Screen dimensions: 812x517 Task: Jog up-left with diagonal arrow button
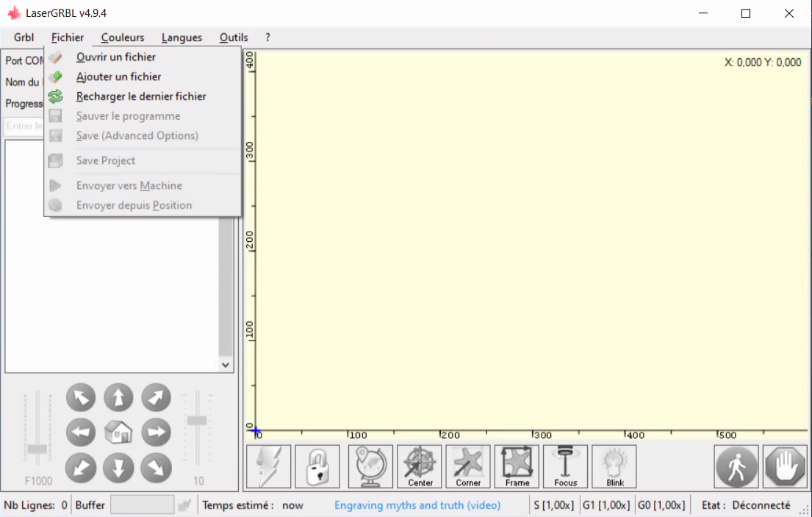click(x=81, y=397)
